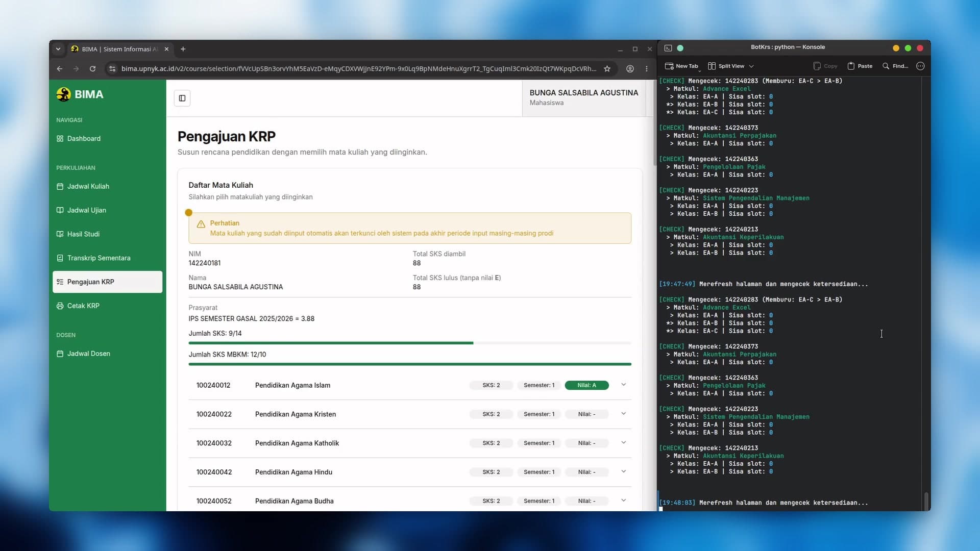This screenshot has height=551, width=980.
Task: Open Find in Konsole toolbar
Action: point(895,66)
